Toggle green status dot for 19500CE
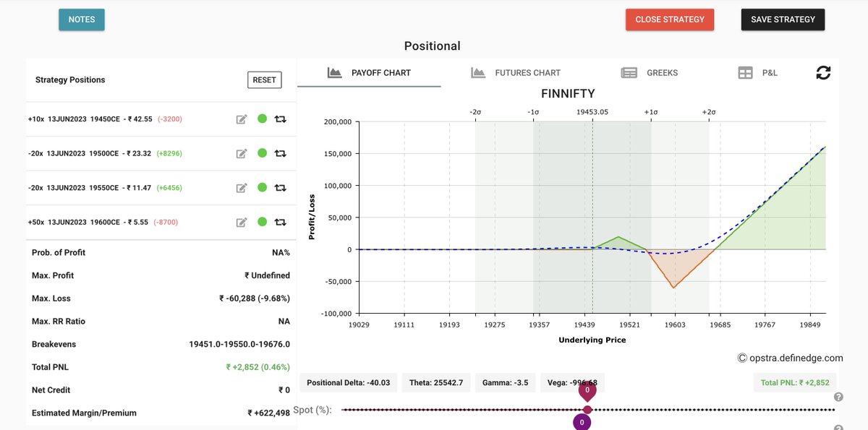This screenshot has height=430, width=868. coord(262,152)
